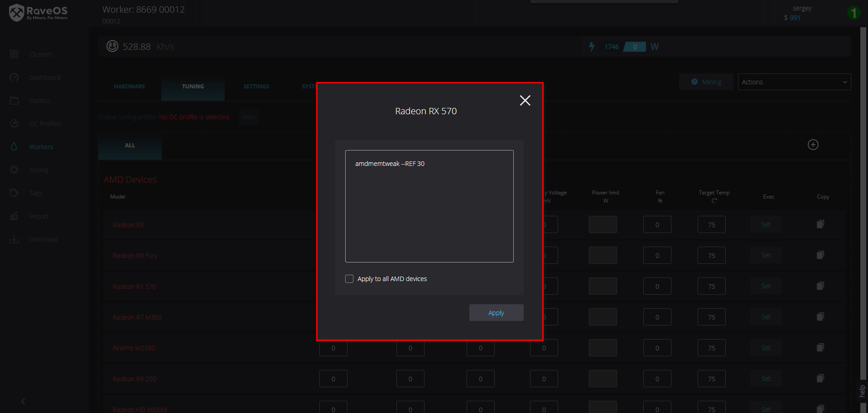Image resolution: width=868 pixels, height=413 pixels.
Task: Click Set exec for FirePro W2100
Action: coord(766,348)
